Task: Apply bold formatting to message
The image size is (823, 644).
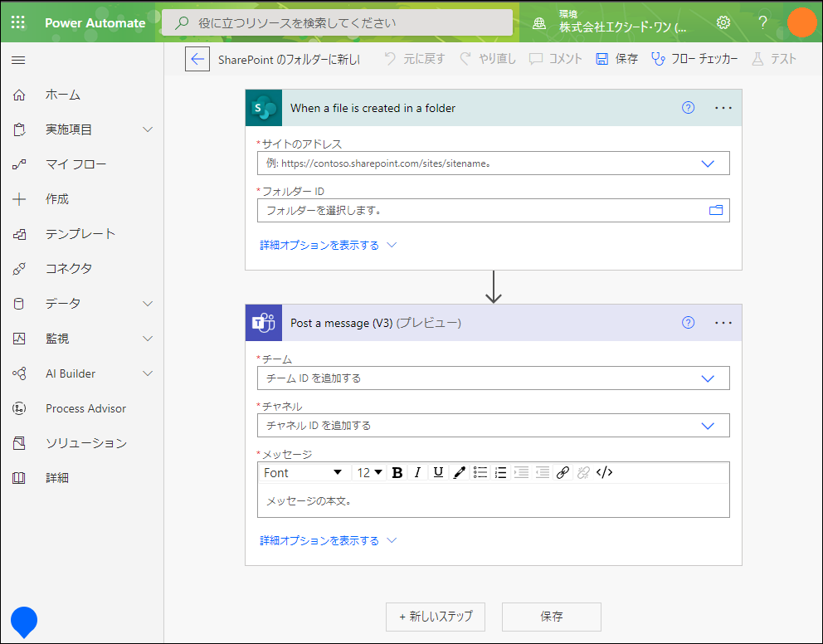Action: click(397, 472)
